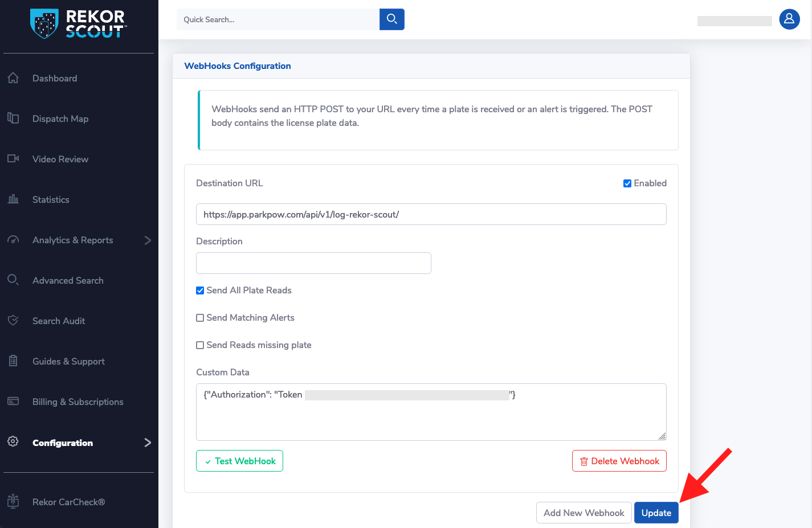812x528 pixels.
Task: Click the Dashboard home icon
Action: click(13, 78)
